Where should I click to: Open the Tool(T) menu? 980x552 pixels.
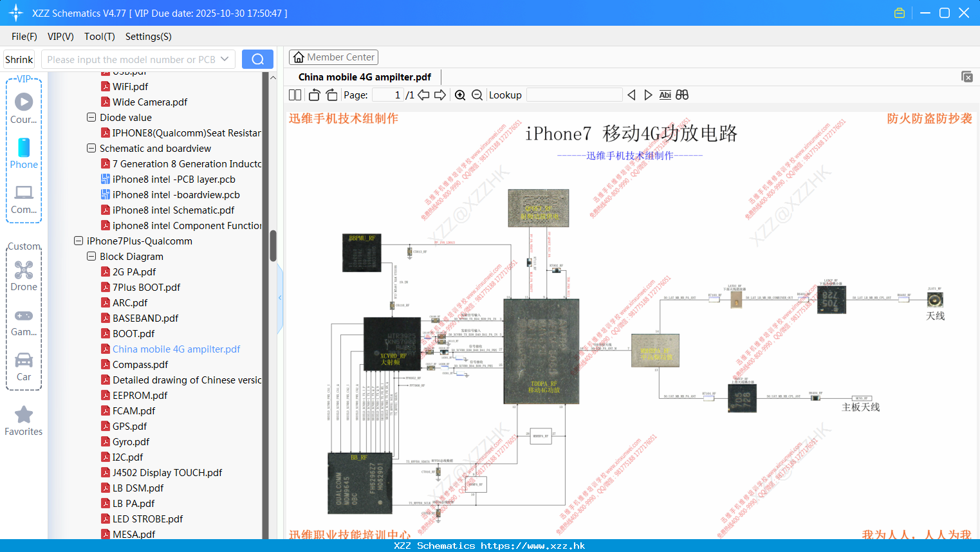(100, 37)
